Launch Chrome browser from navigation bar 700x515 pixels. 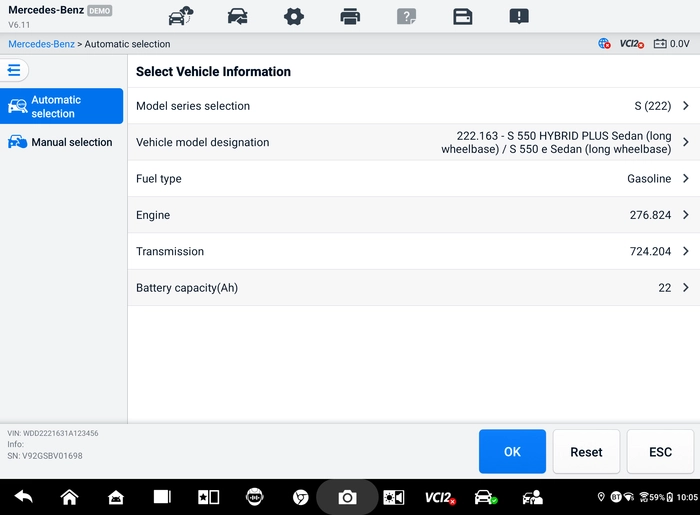(300, 497)
